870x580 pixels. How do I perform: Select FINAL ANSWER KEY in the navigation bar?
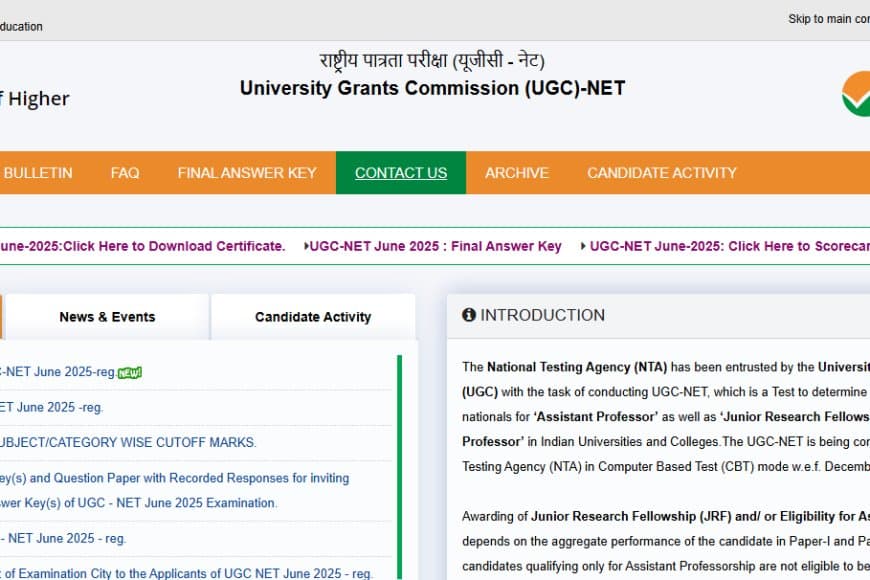(247, 172)
